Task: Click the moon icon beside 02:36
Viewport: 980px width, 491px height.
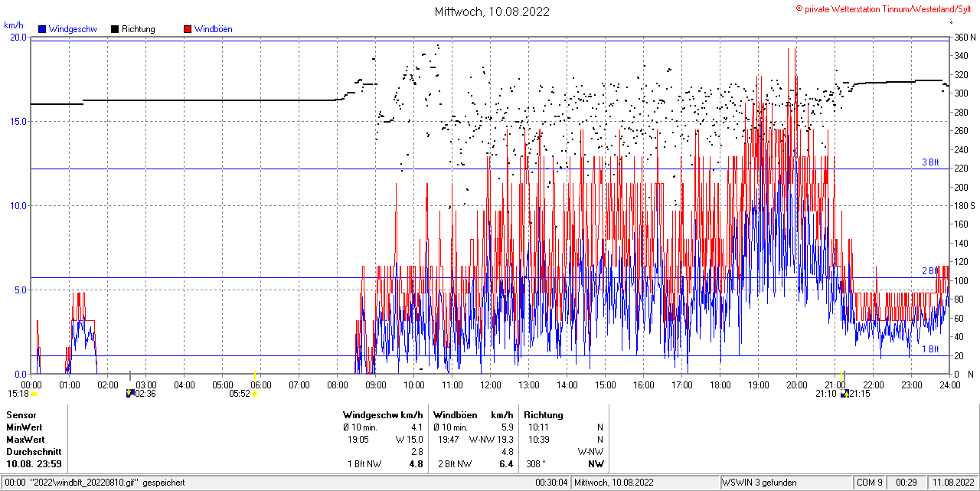Action: pos(129,394)
